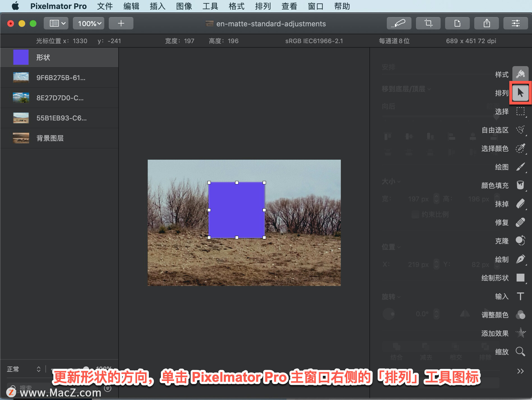Open the 查看 menu
This screenshot has height=400, width=532.
click(289, 6)
